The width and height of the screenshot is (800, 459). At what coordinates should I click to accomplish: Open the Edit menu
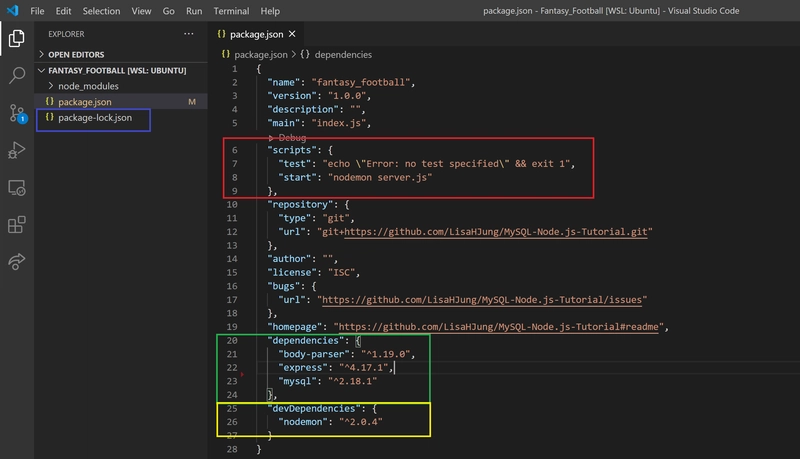(63, 11)
